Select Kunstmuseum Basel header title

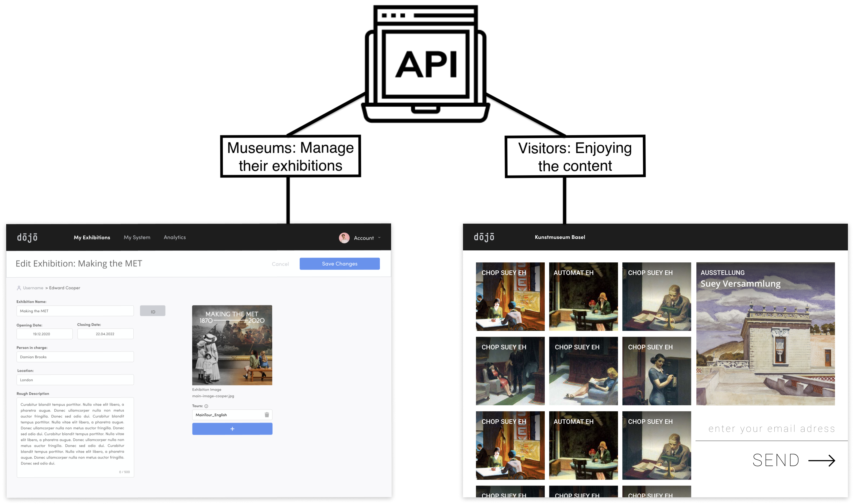pos(560,237)
